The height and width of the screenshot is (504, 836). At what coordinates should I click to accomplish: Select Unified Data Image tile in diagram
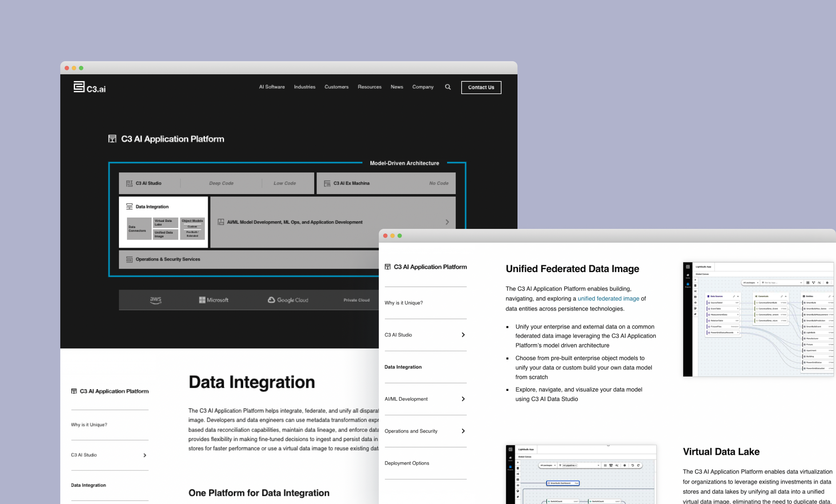tap(165, 235)
